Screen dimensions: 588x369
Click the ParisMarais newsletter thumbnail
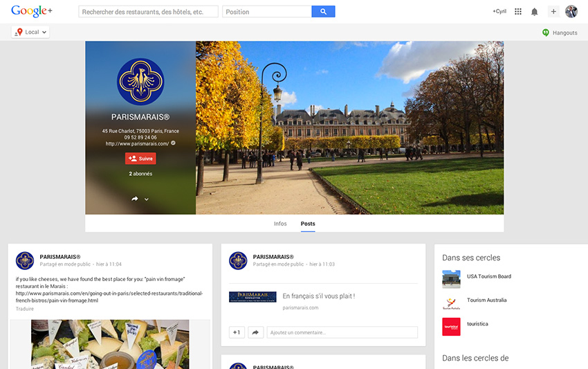(x=252, y=296)
